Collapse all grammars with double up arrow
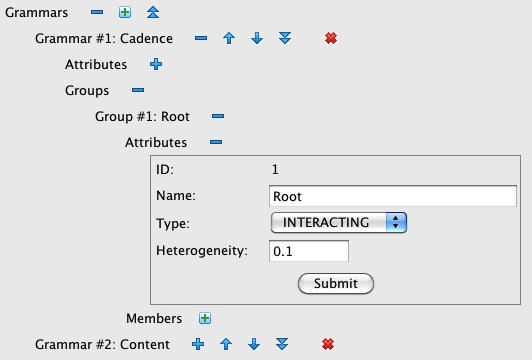Screen dimensions: 532x360 point(153,13)
